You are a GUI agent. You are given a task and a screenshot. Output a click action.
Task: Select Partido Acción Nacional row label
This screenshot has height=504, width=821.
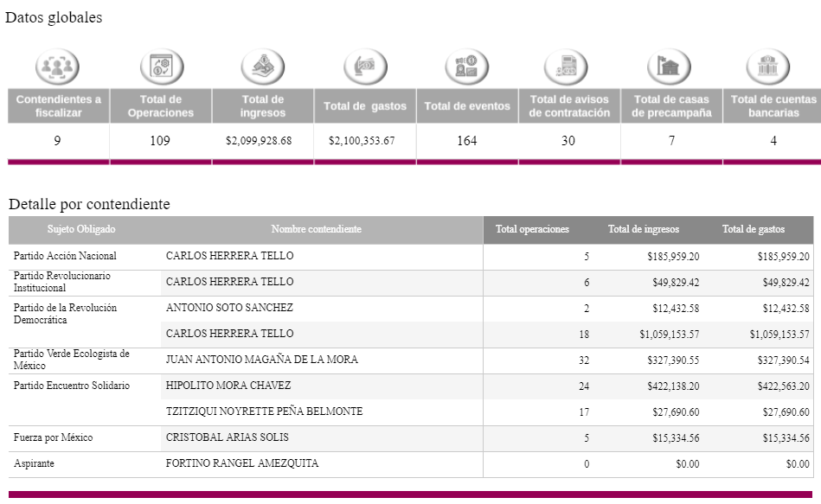tap(65, 257)
